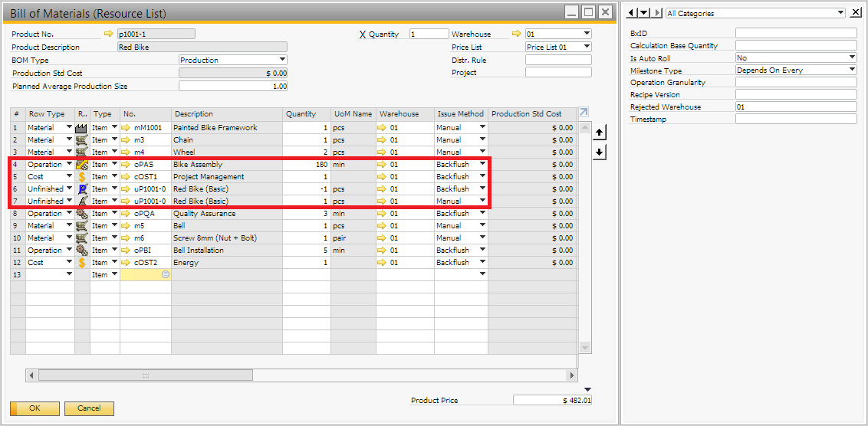Expand the Milestone Type dropdown
The width and height of the screenshot is (868, 426).
(852, 70)
